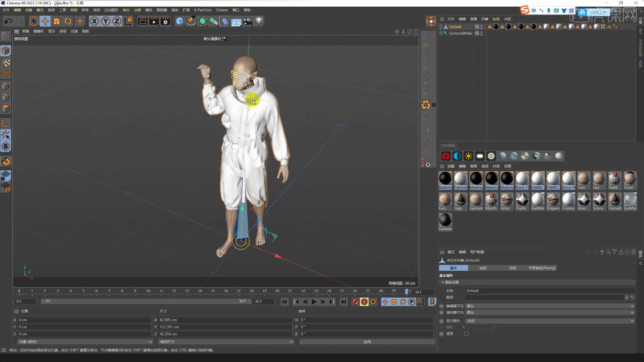Click the Render View button in the toolbar
The height and width of the screenshot is (362, 644).
click(x=142, y=21)
